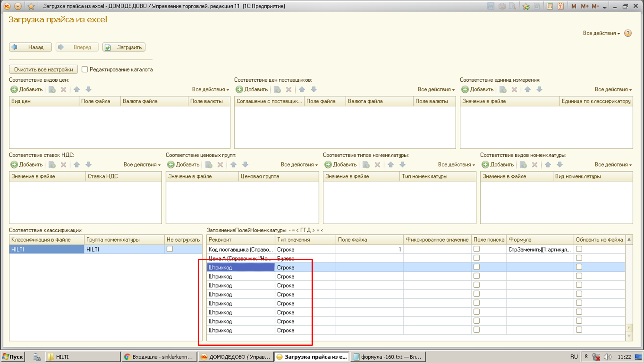Open the calendar icon in title bar
Viewport: 644px width, 363px height.
(561, 6)
